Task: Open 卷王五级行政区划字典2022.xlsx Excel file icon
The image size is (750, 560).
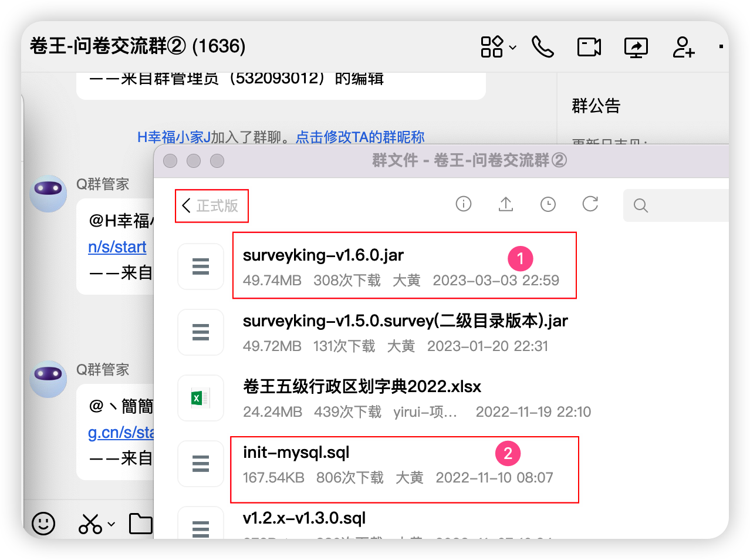Action: tap(201, 398)
